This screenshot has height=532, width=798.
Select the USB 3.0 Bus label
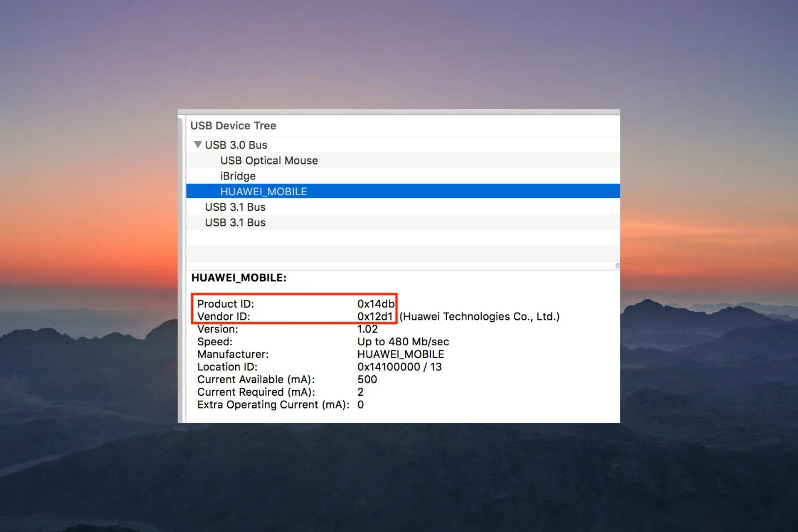pos(236,145)
